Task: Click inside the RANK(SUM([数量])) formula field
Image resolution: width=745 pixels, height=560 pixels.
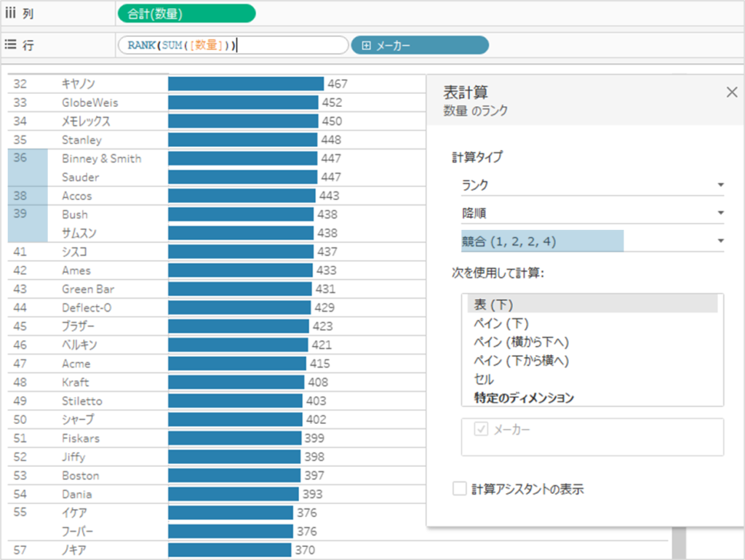Action: (233, 44)
